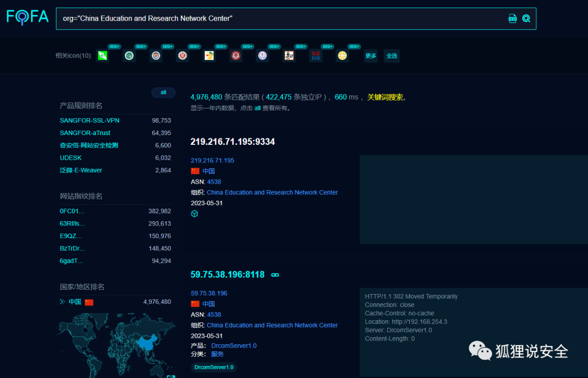Click the all link in 显示一年内数据 line
The image size is (588, 378).
(257, 108)
